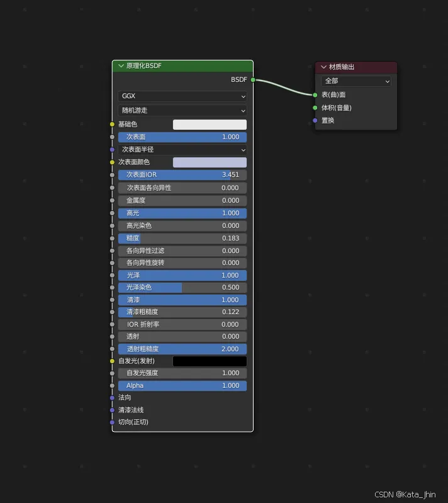448x503 pixels.
Task: Click the 清漆法线 input socket
Action: 113,410
